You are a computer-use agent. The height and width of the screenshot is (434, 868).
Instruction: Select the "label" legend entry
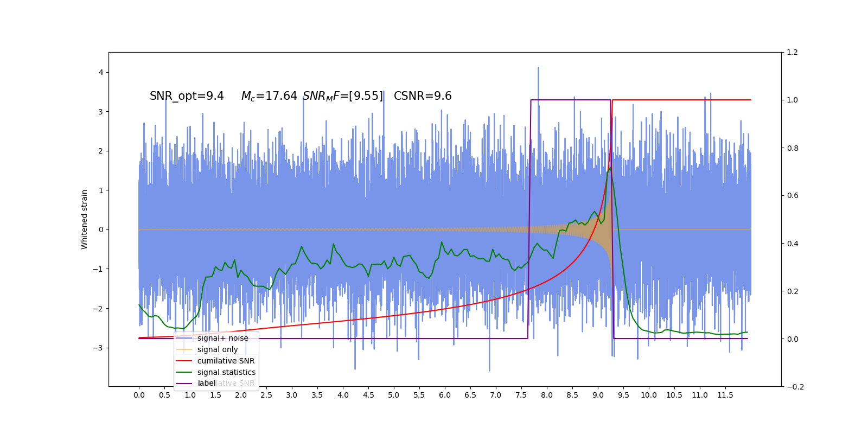click(207, 383)
